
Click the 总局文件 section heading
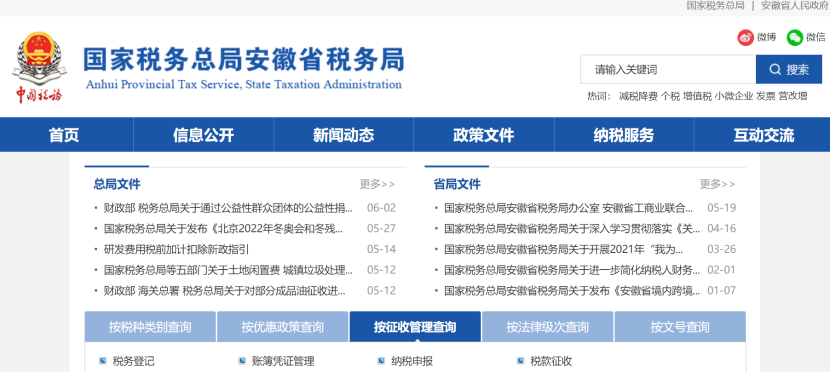pos(117,184)
